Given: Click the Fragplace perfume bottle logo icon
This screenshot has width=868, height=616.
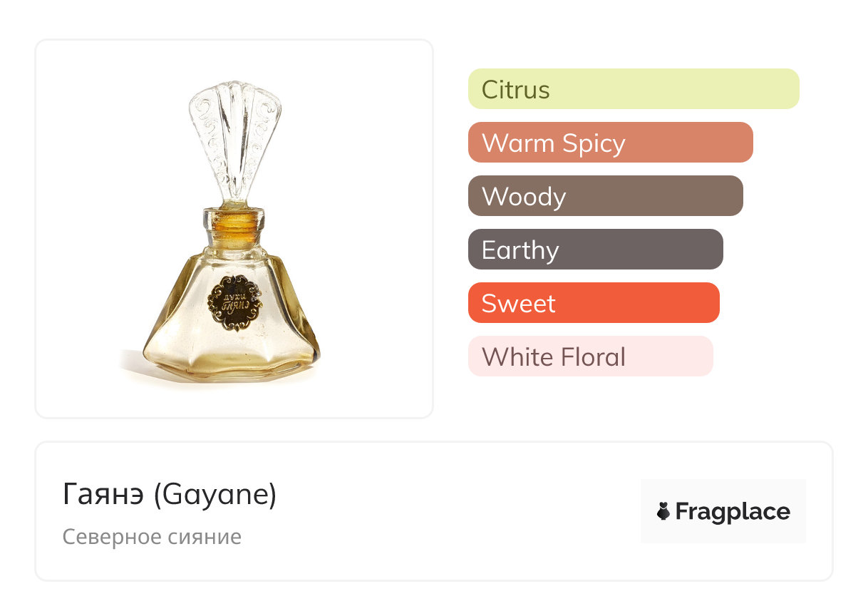Looking at the screenshot, I should (x=663, y=512).
